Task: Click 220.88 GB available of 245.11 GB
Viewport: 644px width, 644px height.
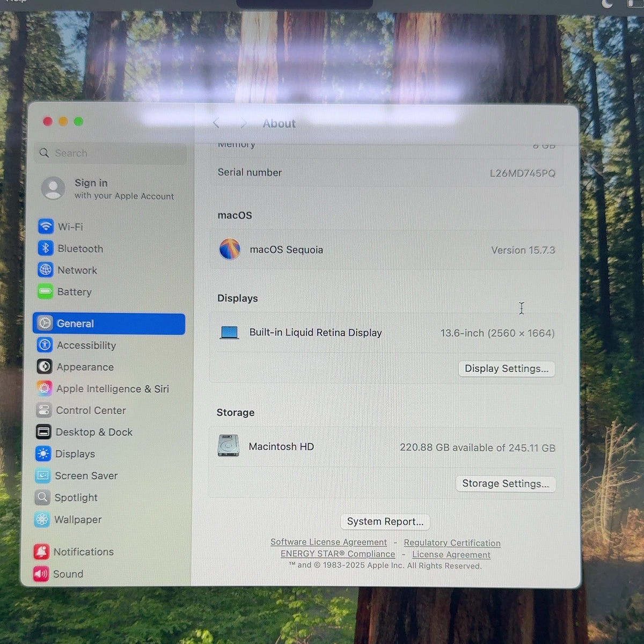Action: [478, 448]
